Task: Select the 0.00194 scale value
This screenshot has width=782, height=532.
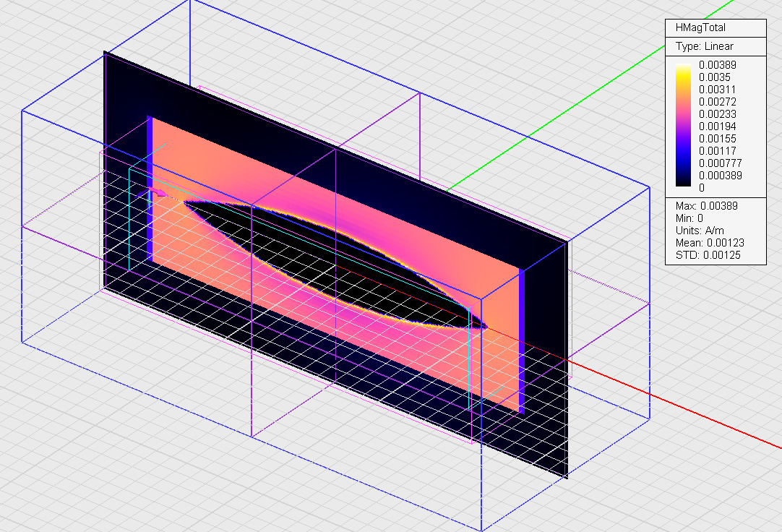Action: tap(717, 126)
